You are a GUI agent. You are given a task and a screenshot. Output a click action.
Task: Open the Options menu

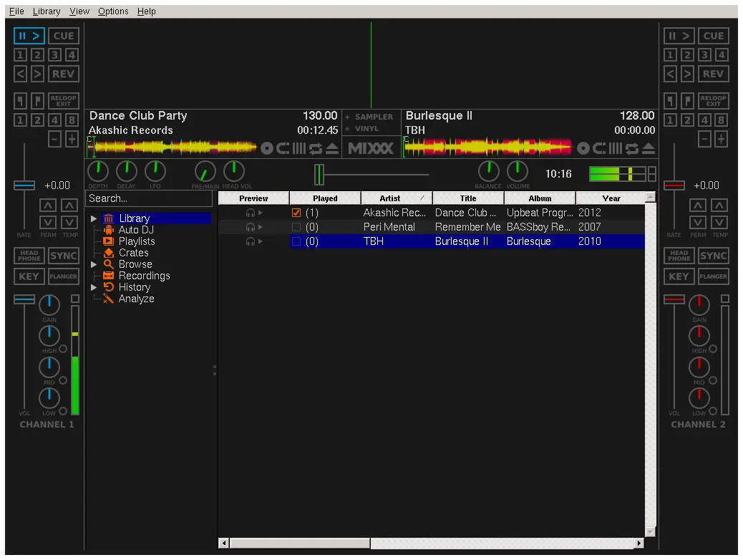[113, 11]
